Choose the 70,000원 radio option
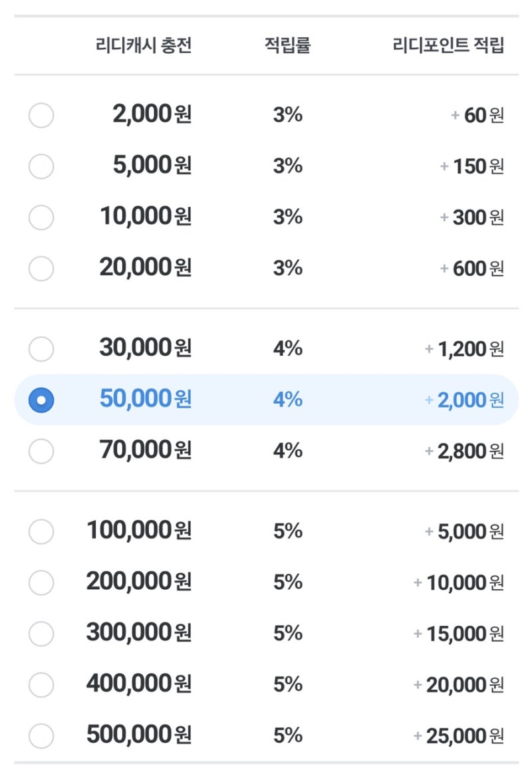 (x=41, y=451)
